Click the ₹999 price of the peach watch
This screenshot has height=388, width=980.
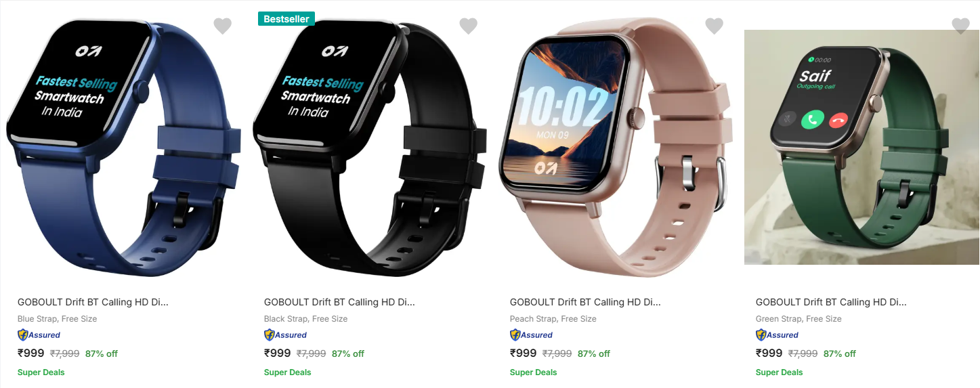[523, 353]
